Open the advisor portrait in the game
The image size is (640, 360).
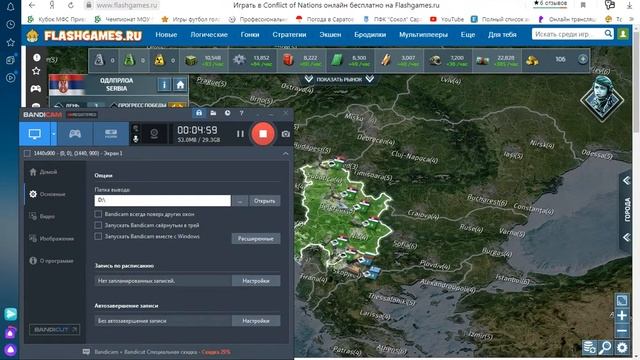coord(602,98)
